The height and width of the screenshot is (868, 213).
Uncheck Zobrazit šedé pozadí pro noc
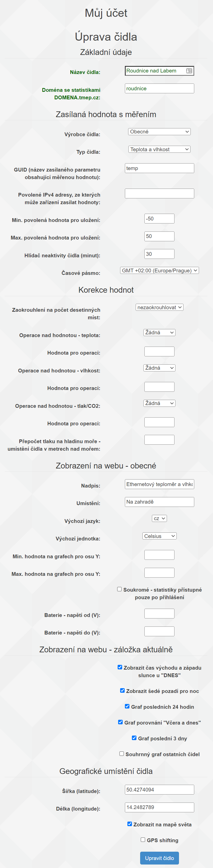tap(122, 690)
